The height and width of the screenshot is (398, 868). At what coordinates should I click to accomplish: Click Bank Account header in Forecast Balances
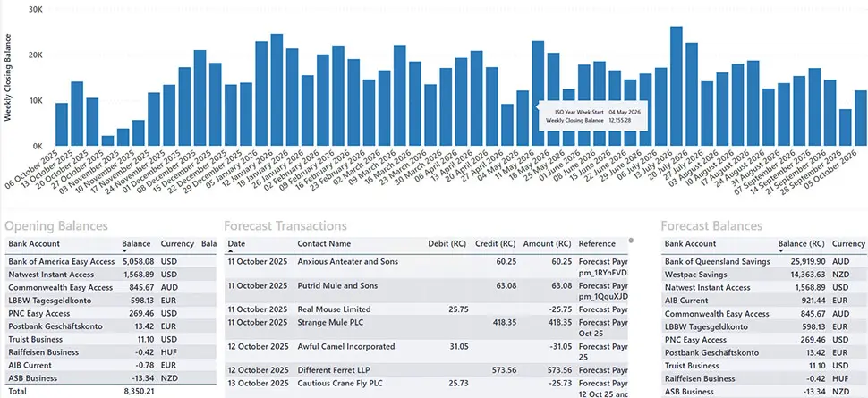pos(690,243)
